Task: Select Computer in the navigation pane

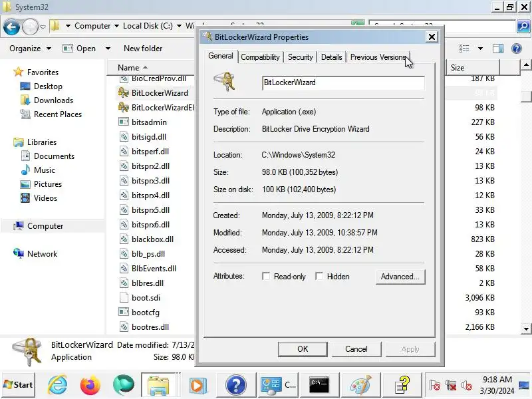Action: coord(45,225)
